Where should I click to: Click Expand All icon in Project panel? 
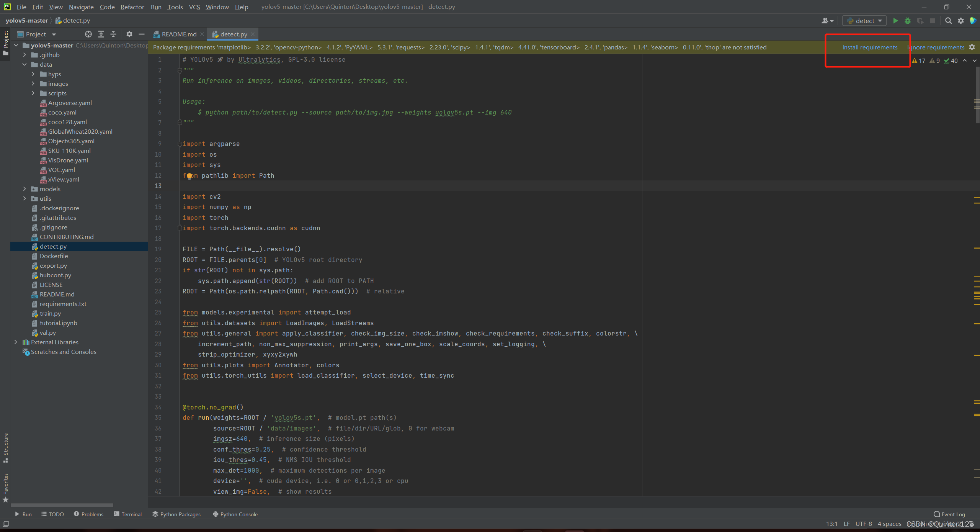coord(101,34)
